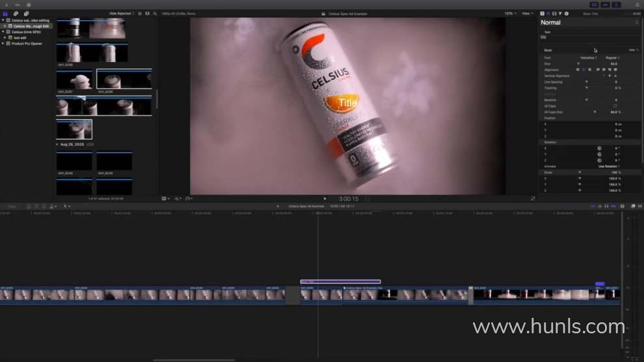Enable the All Caps checkbox

tap(615, 106)
